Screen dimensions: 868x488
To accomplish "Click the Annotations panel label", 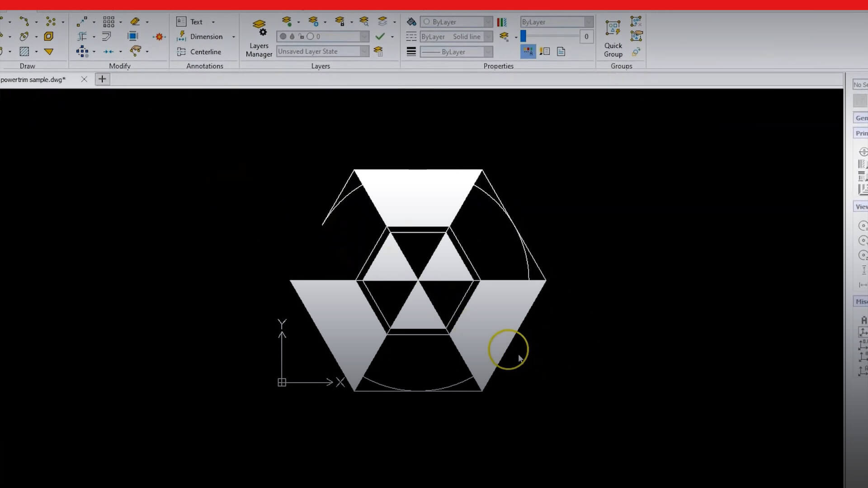I will (x=205, y=66).
